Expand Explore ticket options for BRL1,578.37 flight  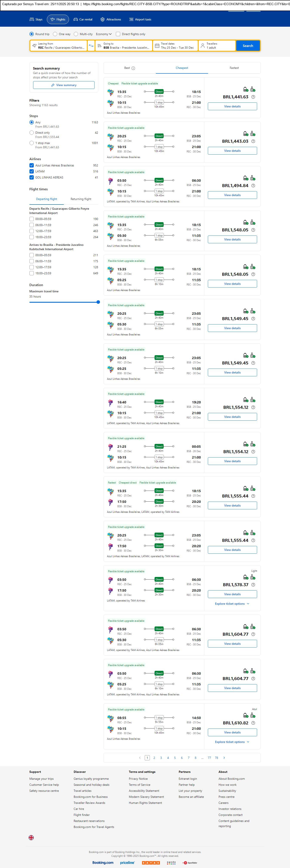click(232, 603)
